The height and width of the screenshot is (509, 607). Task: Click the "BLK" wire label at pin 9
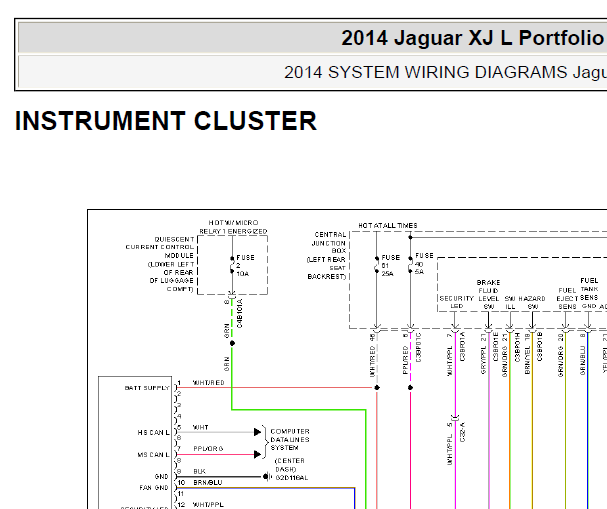(x=199, y=471)
